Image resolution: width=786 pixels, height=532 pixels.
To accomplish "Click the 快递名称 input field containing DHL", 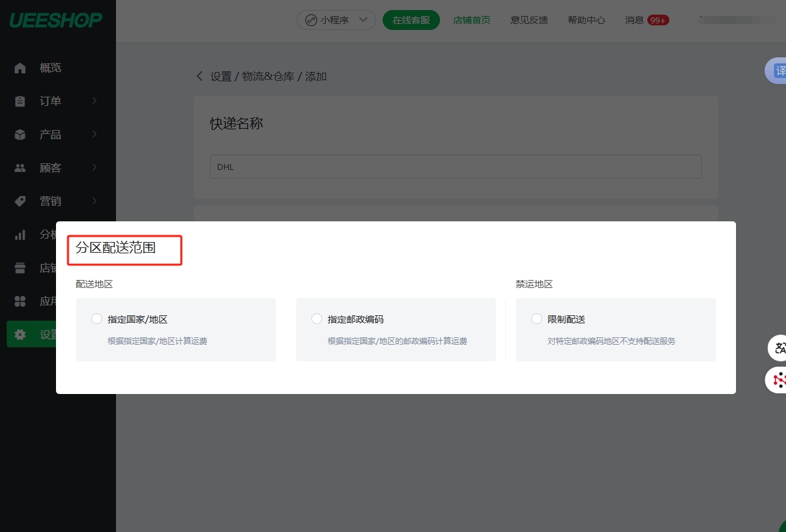I will (455, 167).
